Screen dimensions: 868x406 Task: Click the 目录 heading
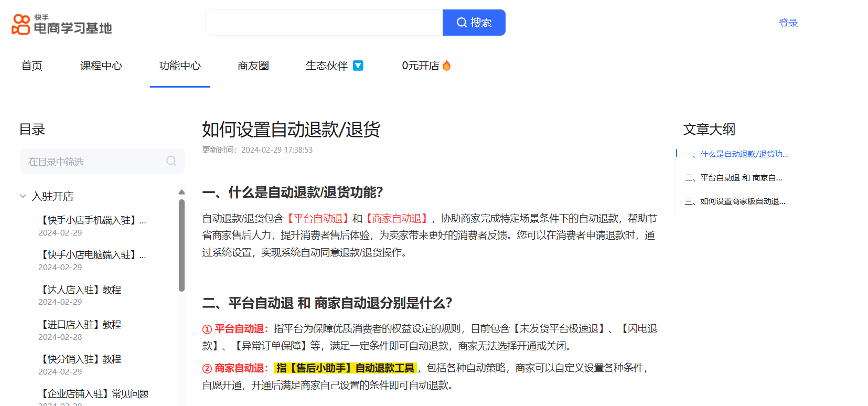coord(32,129)
